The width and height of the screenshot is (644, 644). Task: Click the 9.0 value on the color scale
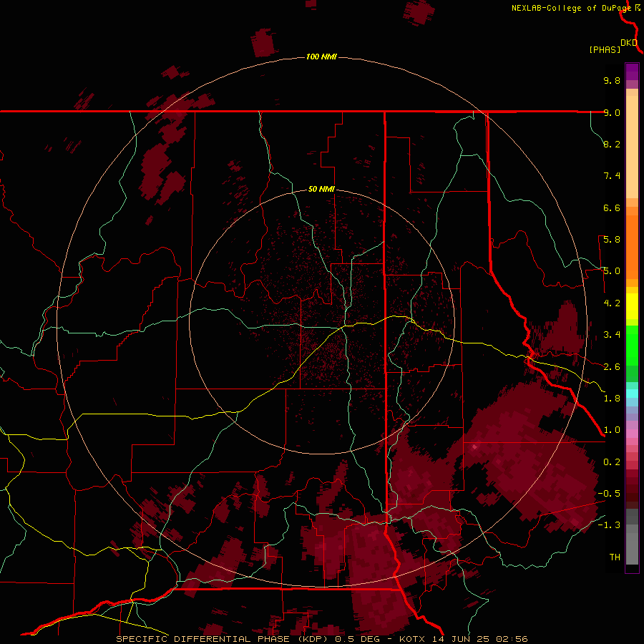tap(612, 112)
